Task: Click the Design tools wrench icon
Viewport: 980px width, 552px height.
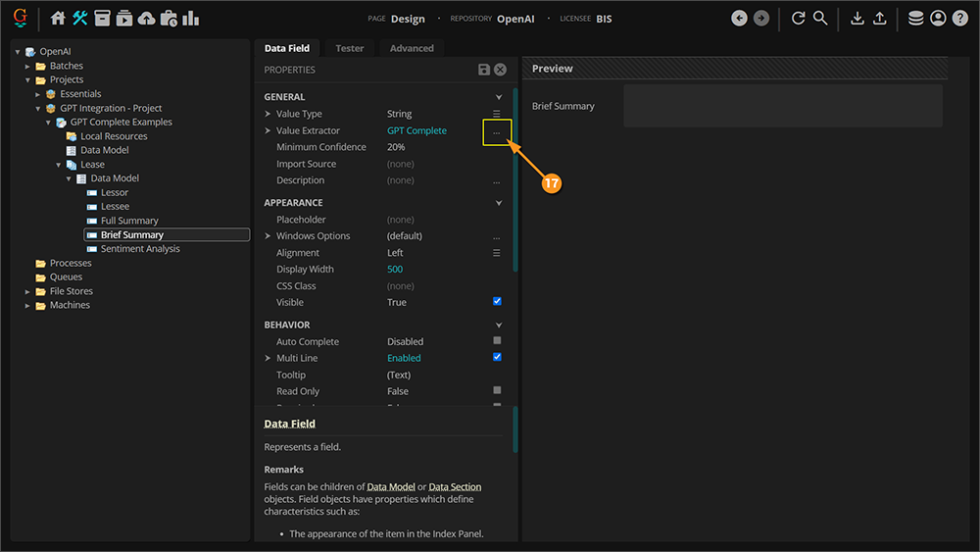Action: (80, 18)
